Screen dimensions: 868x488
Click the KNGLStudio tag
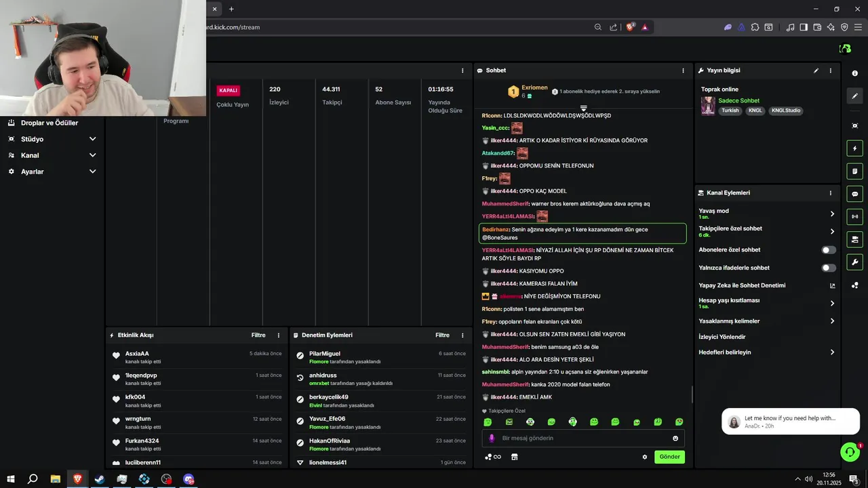786,110
